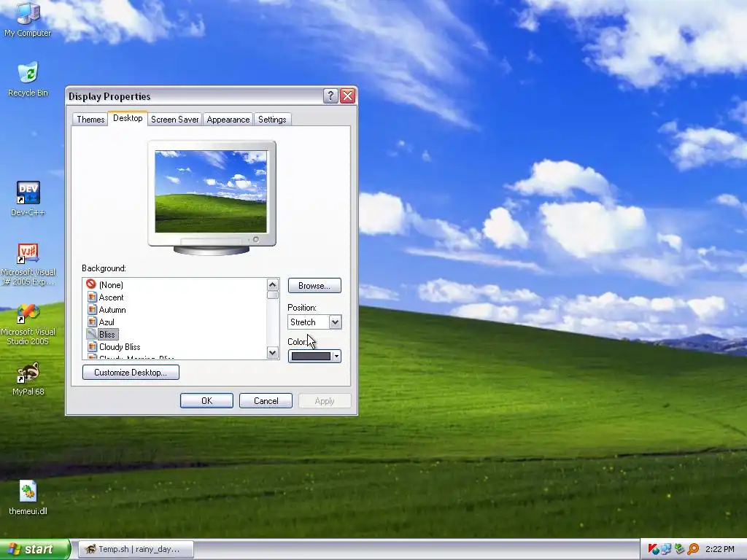
Task: Click the Cloudy Bliss wallpaper file icon
Action: pyautogui.click(x=93, y=346)
